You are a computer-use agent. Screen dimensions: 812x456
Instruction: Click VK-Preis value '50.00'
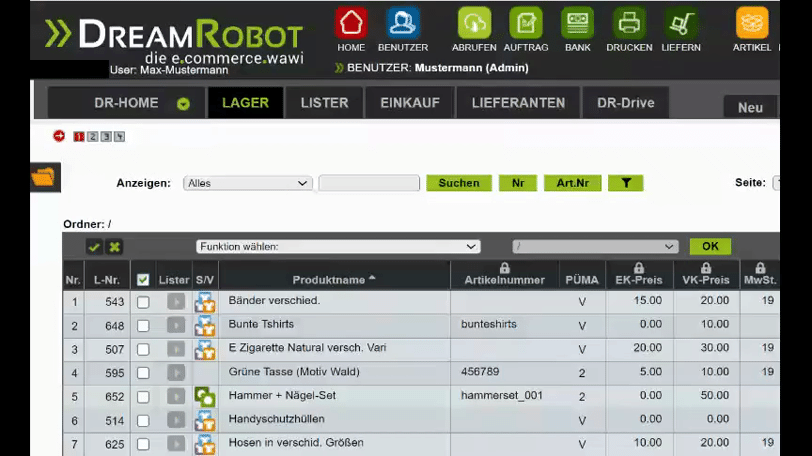pos(715,395)
